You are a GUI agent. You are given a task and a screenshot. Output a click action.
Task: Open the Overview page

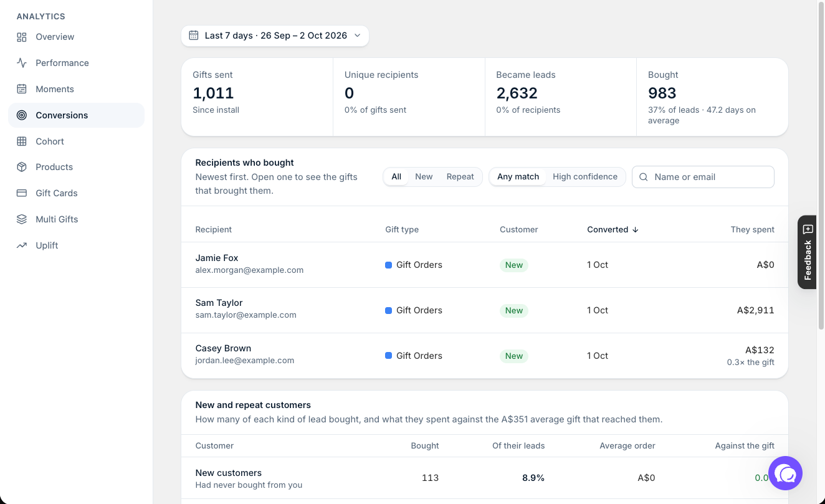pyautogui.click(x=76, y=37)
